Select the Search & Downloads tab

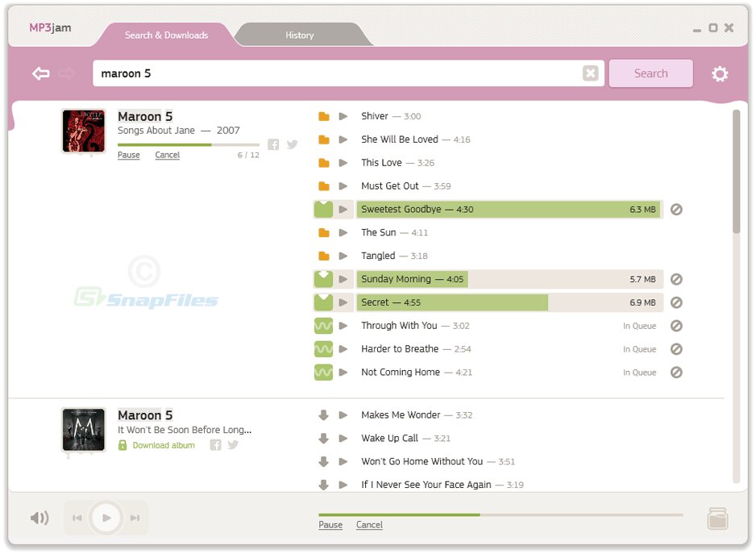(x=166, y=35)
